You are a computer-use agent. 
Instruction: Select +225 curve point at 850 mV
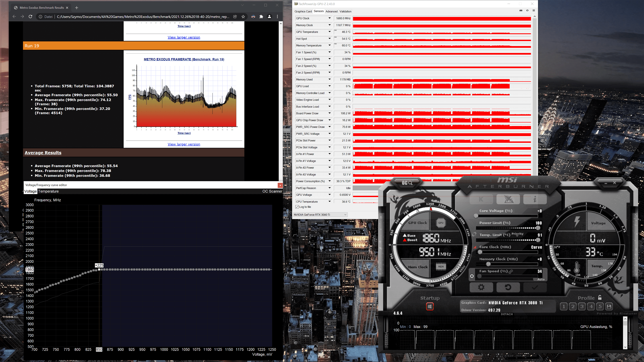point(99,269)
